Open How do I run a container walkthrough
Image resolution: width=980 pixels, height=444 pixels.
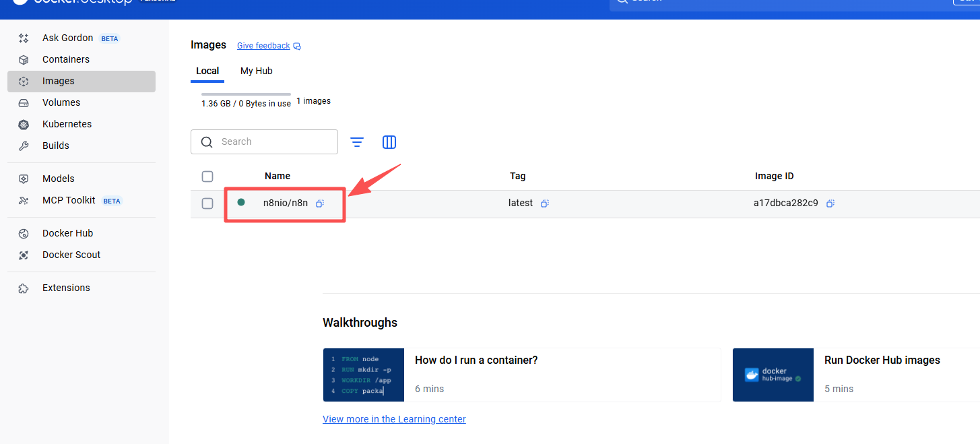pyautogui.click(x=522, y=375)
